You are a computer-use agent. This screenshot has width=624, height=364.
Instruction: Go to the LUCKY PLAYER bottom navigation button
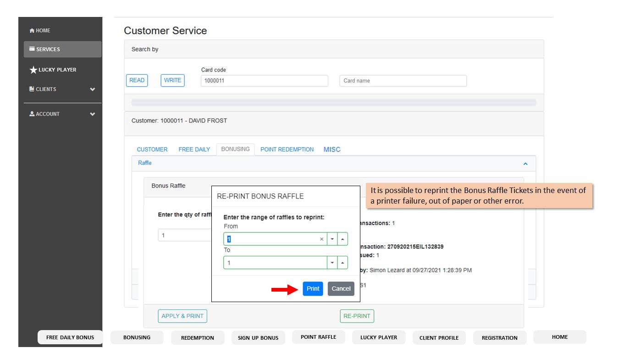(x=379, y=337)
